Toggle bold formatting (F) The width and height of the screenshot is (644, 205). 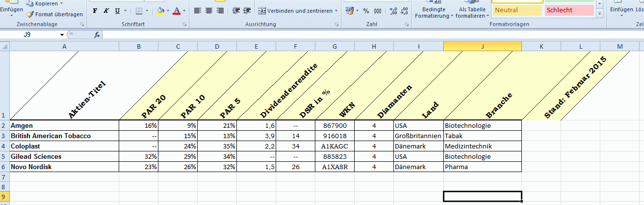pyautogui.click(x=95, y=10)
